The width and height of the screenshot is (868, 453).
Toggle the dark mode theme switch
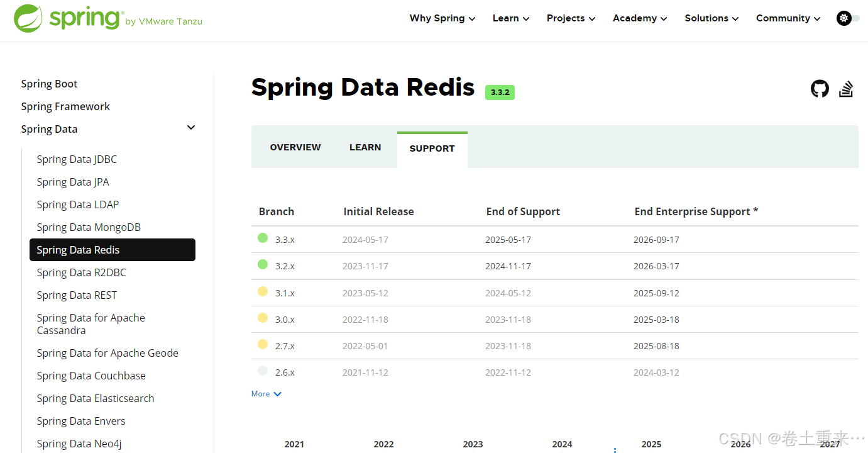848,18
